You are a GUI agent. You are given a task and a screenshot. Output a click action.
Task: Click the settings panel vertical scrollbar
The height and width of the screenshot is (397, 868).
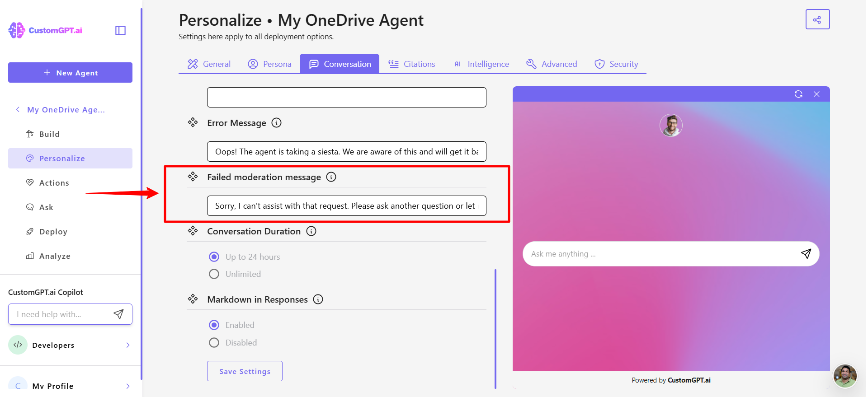tap(495, 329)
